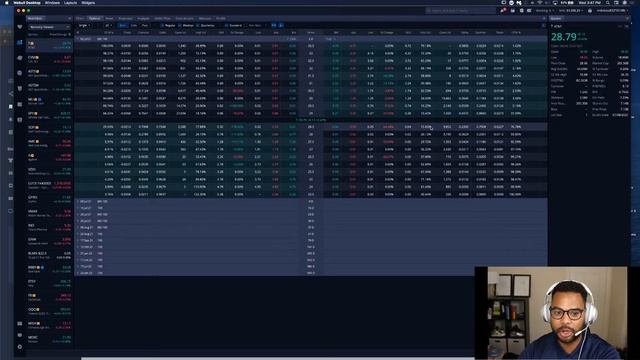Expand the 21 Jan 22 expiration row

click(310, 253)
